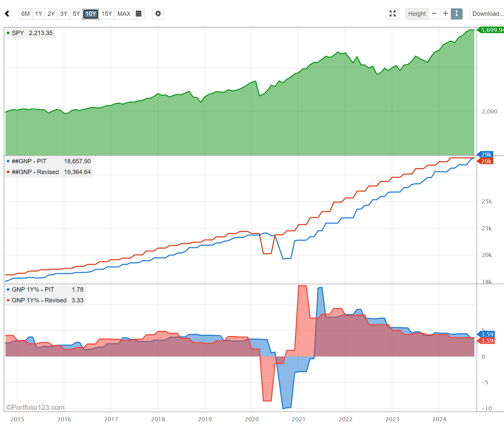The image size is (504, 430).
Task: Decrease chart height with minus
Action: pyautogui.click(x=434, y=14)
